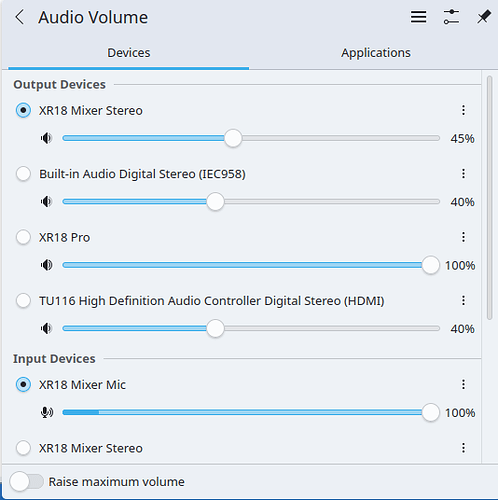Mute Built-in Audio Digital Stereo speaker icon
498x500 pixels.
point(47,201)
